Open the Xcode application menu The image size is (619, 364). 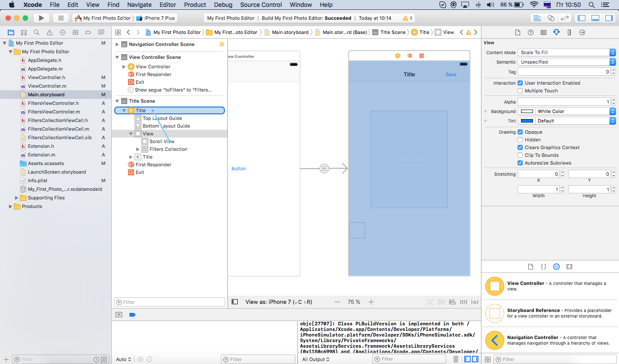pos(33,5)
